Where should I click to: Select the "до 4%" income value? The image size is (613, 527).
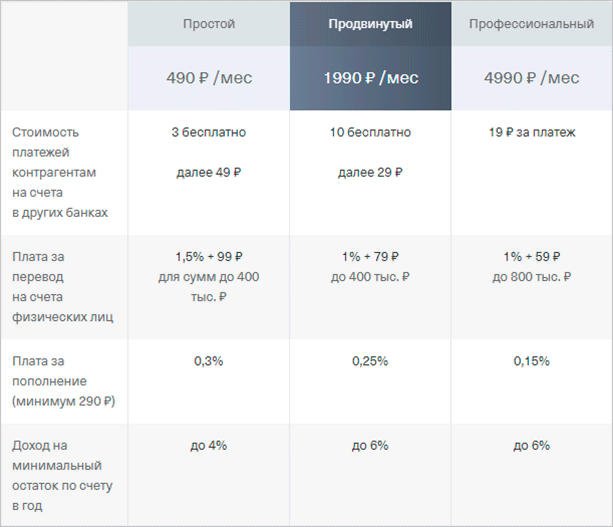pos(208,445)
